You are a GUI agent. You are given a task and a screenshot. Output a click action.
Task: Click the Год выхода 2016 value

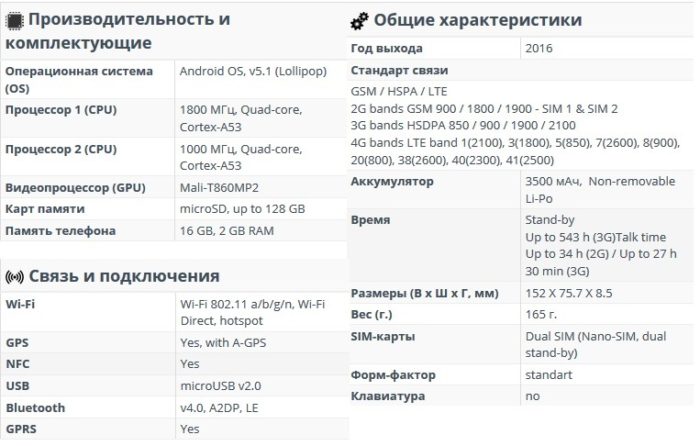click(539, 48)
